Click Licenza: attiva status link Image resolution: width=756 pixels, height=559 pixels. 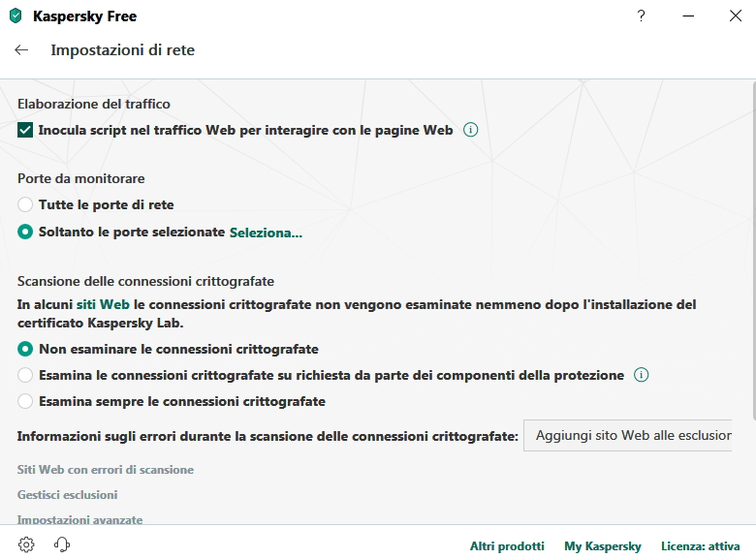[x=700, y=546]
